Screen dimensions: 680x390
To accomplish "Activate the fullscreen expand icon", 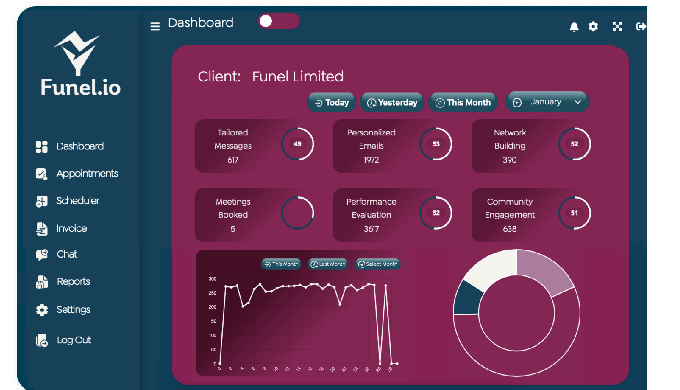I will 617,27.
